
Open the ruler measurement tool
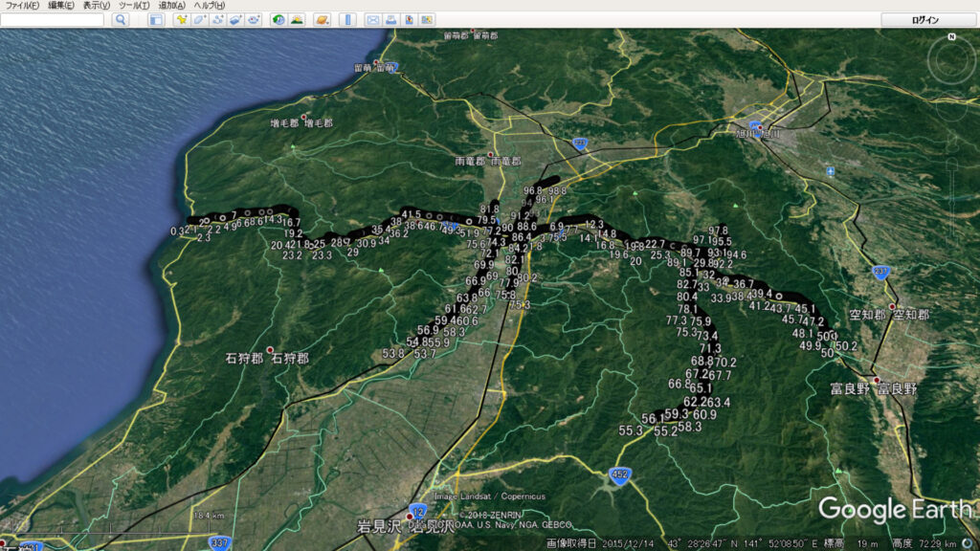pos(347,19)
